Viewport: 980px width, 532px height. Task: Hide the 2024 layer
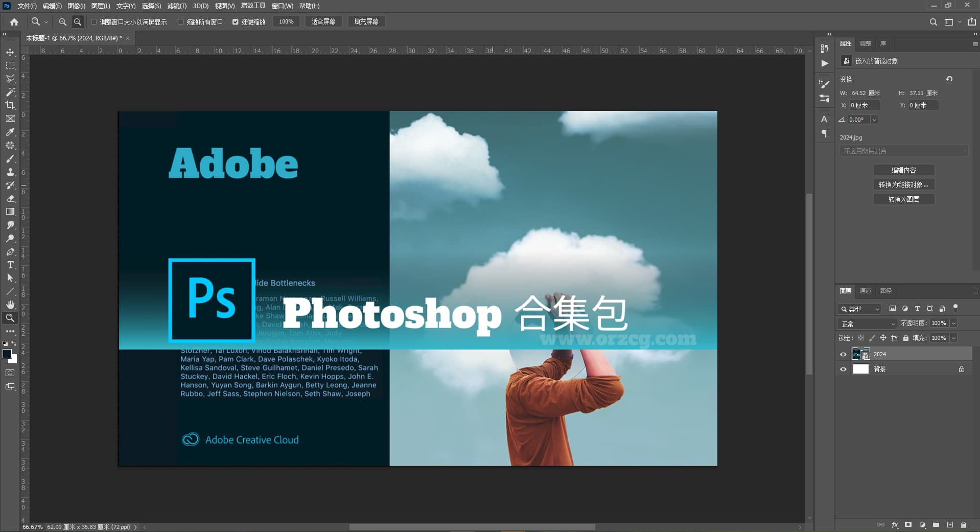coord(843,354)
